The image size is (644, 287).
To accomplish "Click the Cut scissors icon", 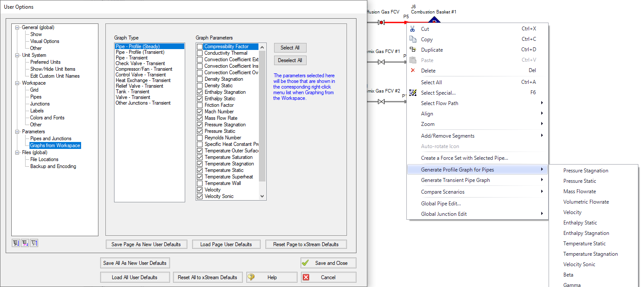I will (x=413, y=29).
